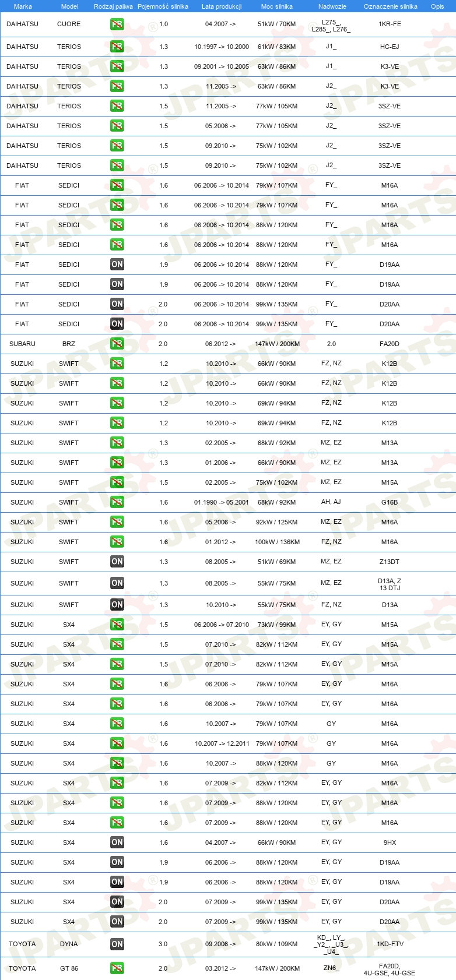Click the ON icon for Suzuki Swift Z13DT
Screen dimensions: 456x980
pos(117,562)
